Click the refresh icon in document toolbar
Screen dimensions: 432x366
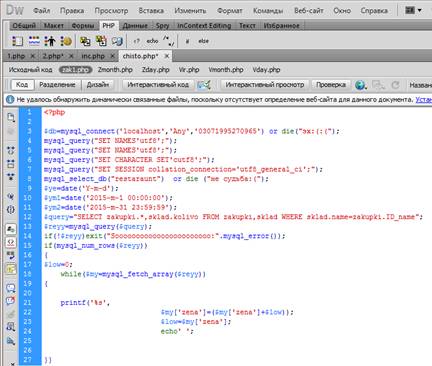point(396,85)
